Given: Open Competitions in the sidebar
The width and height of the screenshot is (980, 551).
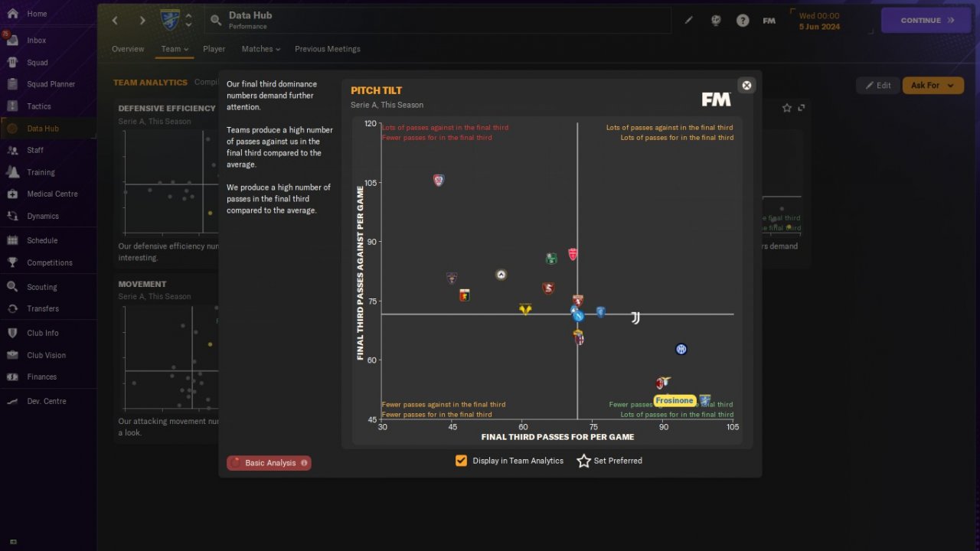Looking at the screenshot, I should click(48, 262).
